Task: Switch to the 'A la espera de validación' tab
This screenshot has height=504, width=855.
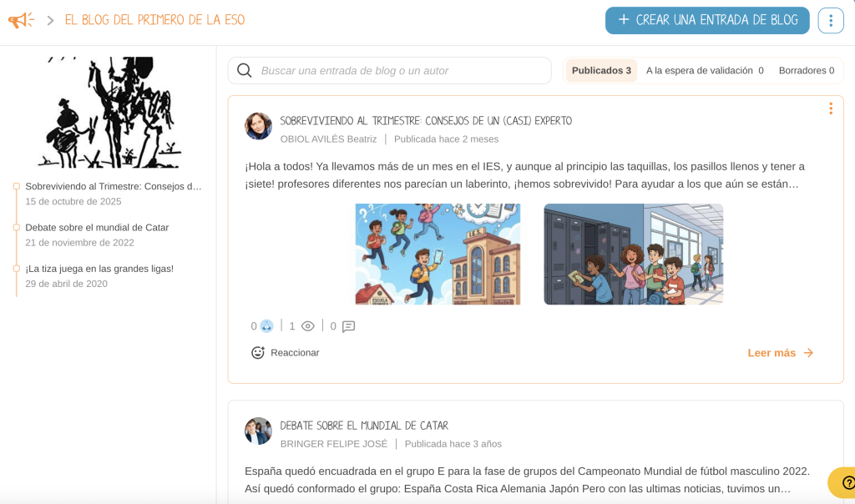Action: coord(704,70)
